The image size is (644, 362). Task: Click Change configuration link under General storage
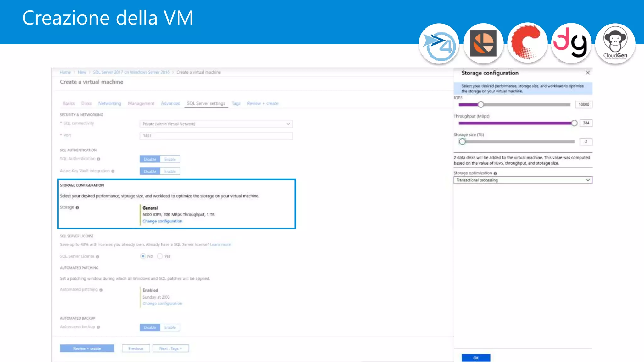(x=162, y=221)
